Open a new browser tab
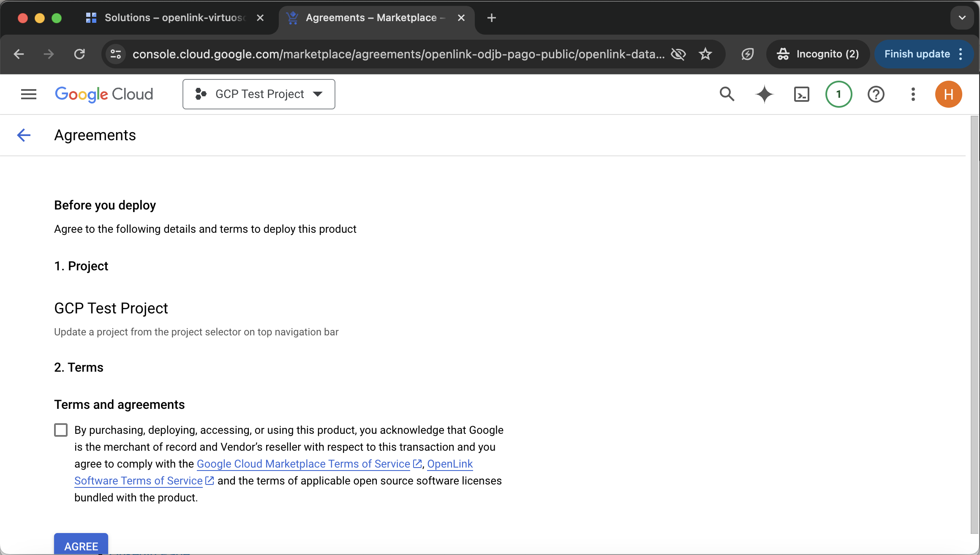 [491, 18]
